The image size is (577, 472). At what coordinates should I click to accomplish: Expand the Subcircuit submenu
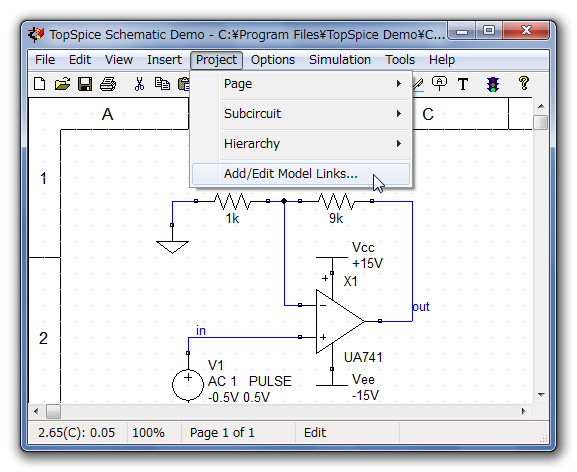point(301,114)
